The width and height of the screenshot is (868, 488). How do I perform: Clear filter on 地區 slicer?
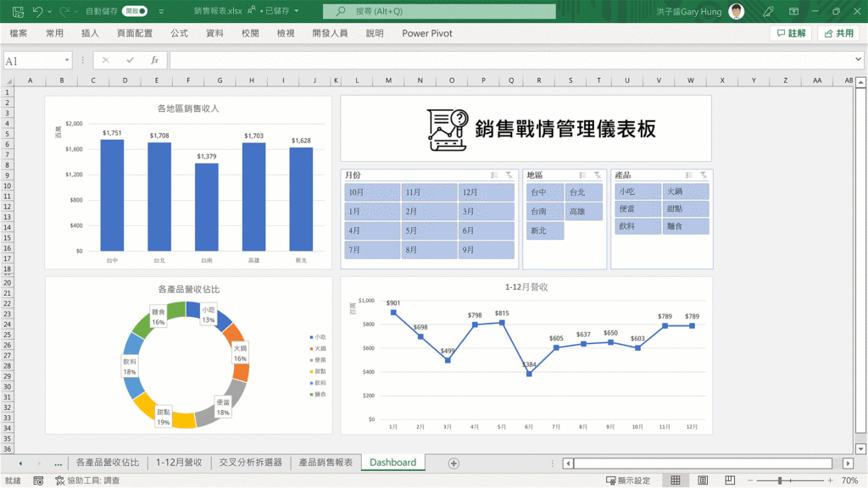click(598, 175)
